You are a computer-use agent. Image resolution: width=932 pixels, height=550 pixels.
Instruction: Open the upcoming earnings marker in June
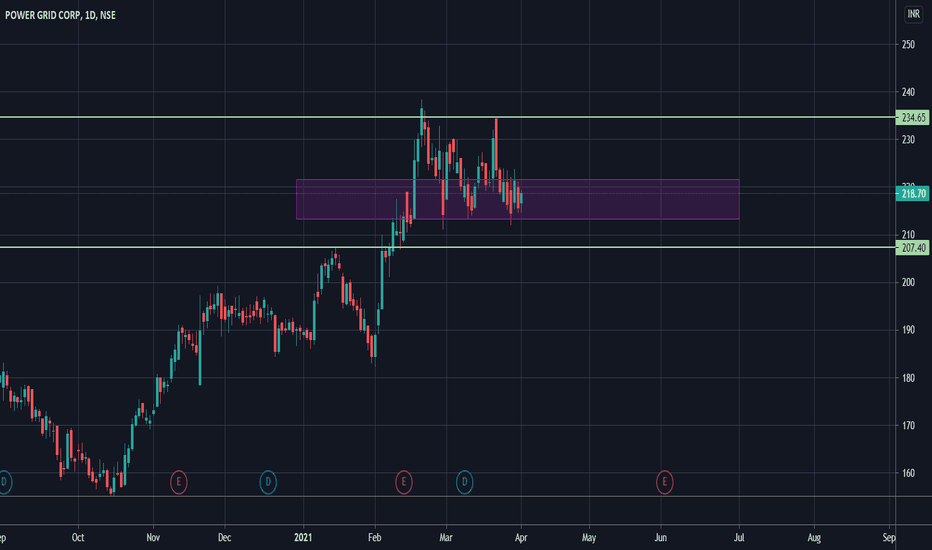[664, 482]
